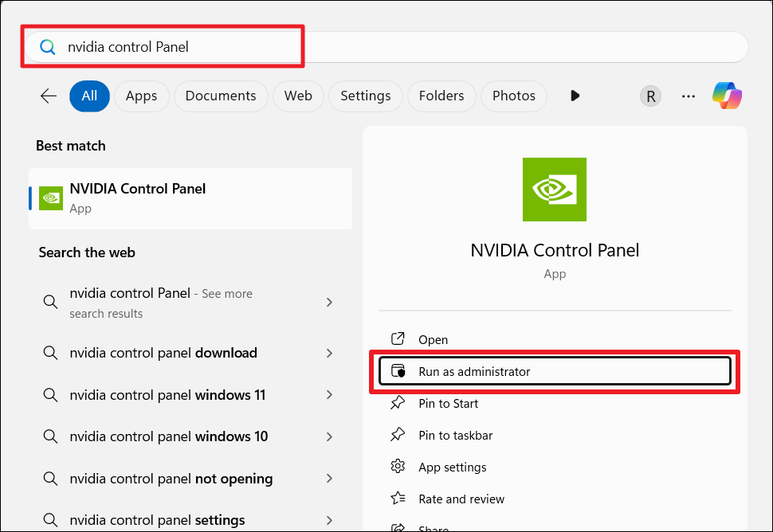Run NVIDIA Control Panel as administrator

pyautogui.click(x=474, y=371)
